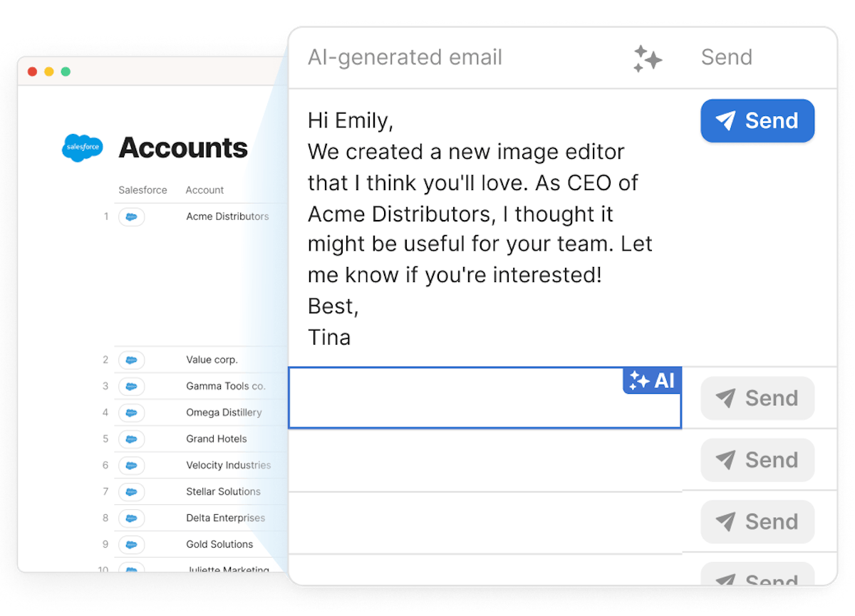
Task: Open the Gold Solutions account
Action: (219, 544)
